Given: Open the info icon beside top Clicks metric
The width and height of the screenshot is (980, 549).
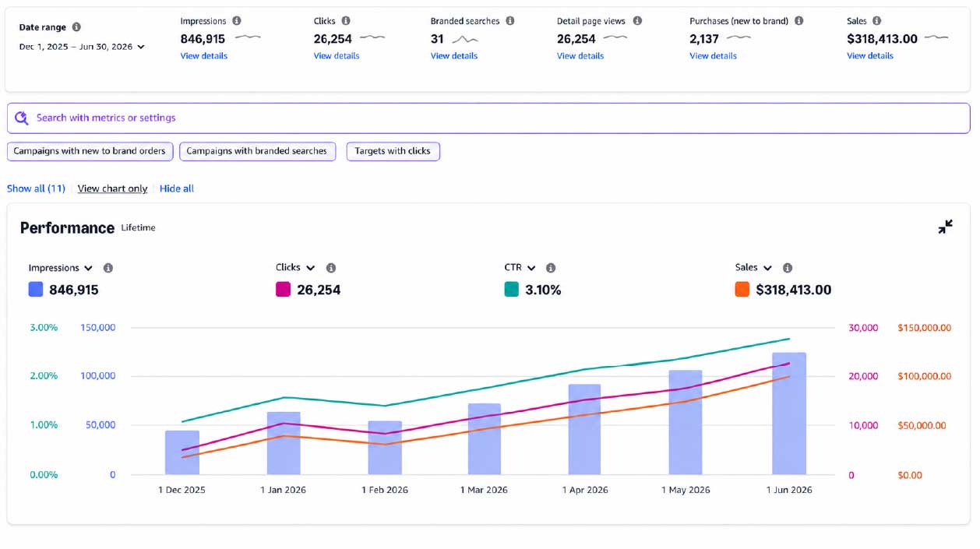Looking at the screenshot, I should (346, 21).
